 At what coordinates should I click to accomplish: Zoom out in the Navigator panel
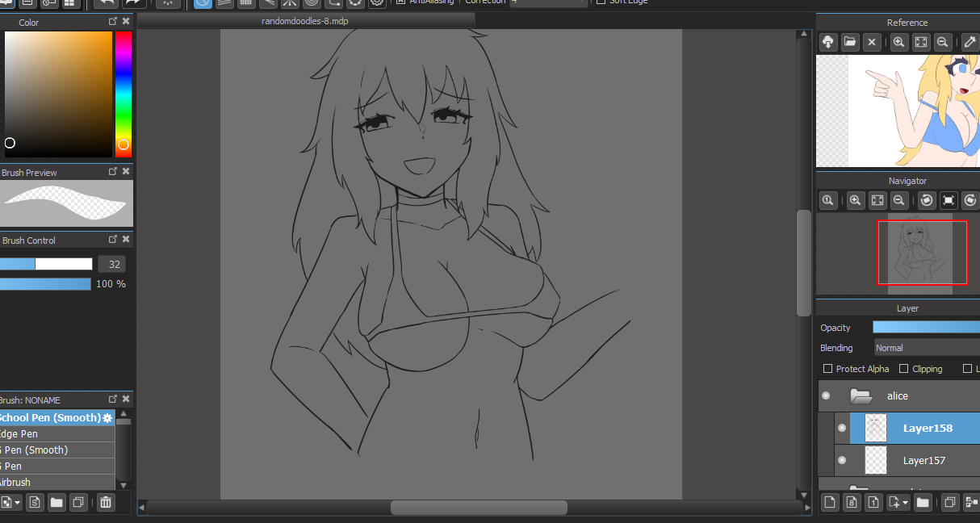(x=898, y=200)
